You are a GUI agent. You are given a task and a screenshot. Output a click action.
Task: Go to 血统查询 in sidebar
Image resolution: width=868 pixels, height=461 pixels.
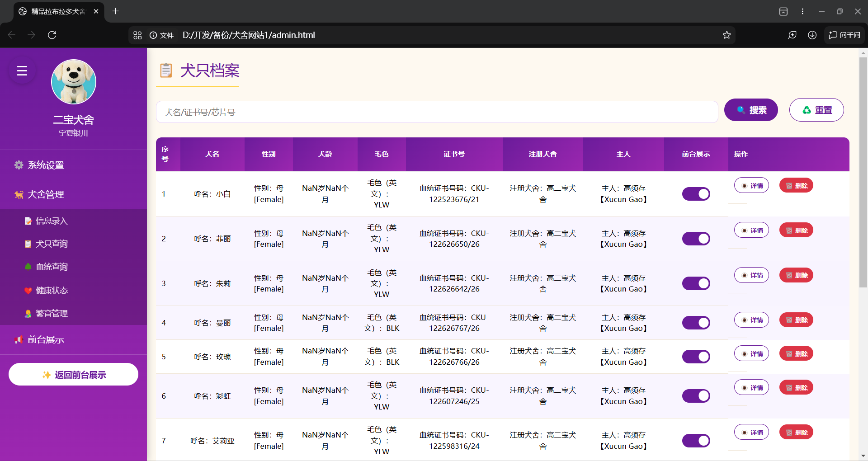51,267
